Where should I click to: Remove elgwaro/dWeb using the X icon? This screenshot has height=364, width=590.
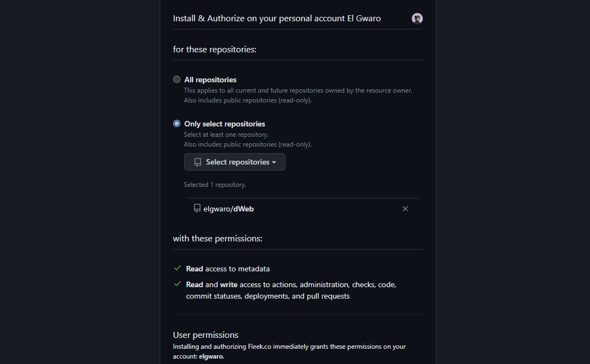pyautogui.click(x=405, y=209)
